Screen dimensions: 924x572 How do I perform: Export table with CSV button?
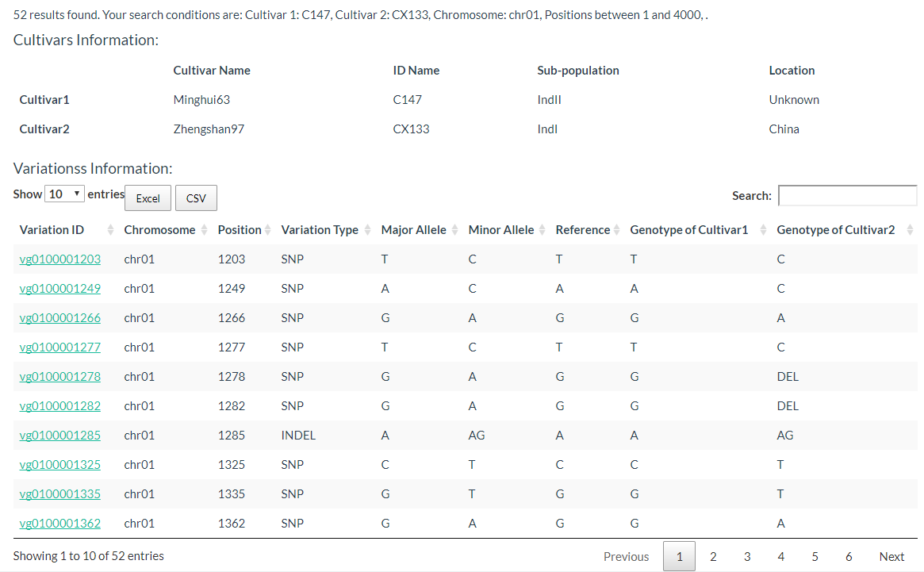(196, 198)
